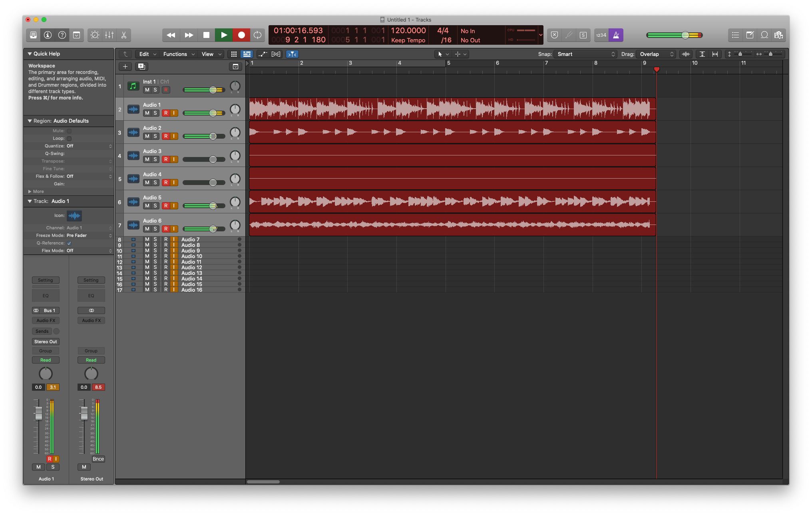Toggle the Metronome click button
812x515 pixels.
(x=616, y=35)
